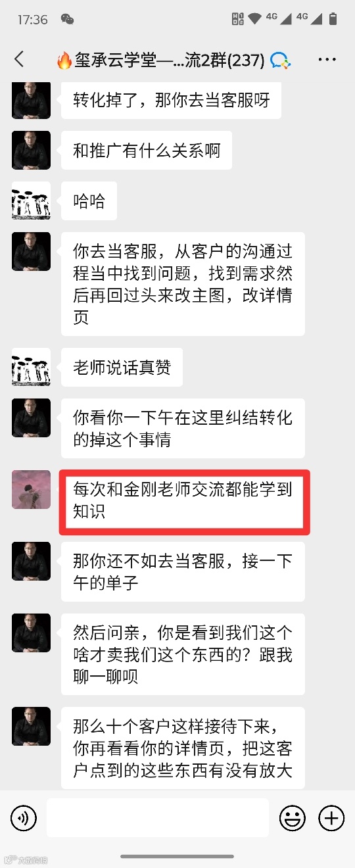Tap the 17:36 clock in status bar
Image resolution: width=355 pixels, height=868 pixels.
coord(32,20)
